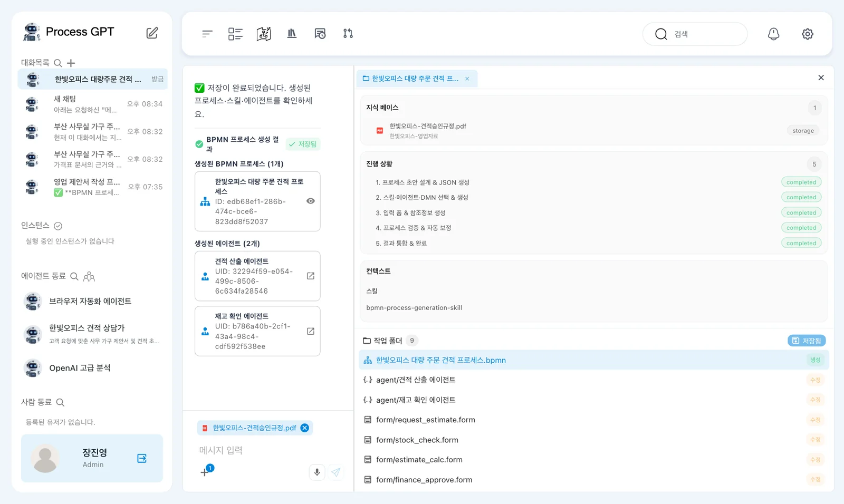Click the 메시지 입력 message box
This screenshot has height=504, width=844.
pos(268,450)
